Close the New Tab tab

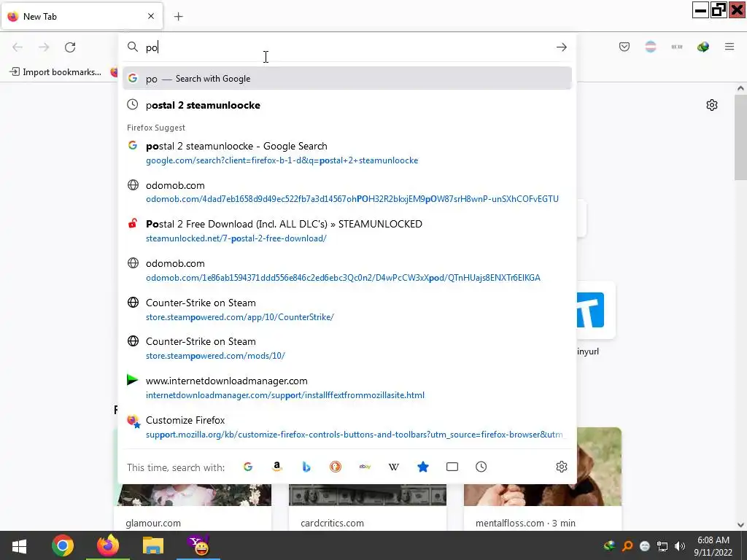[151, 16]
